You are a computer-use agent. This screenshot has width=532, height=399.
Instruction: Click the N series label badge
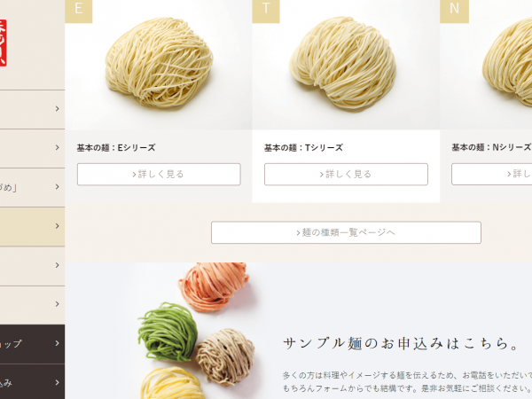click(x=454, y=11)
